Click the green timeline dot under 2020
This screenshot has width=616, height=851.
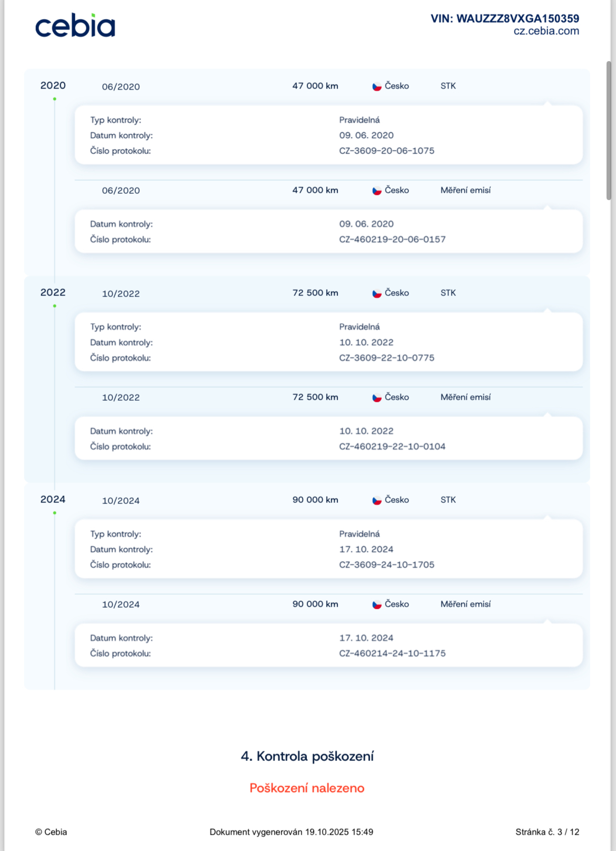pos(55,99)
